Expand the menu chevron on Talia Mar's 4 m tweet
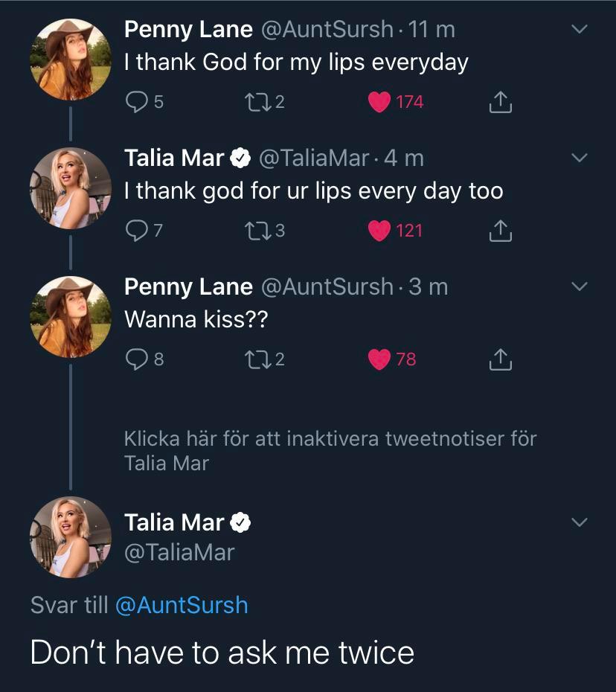This screenshot has height=692, width=616. (x=579, y=158)
